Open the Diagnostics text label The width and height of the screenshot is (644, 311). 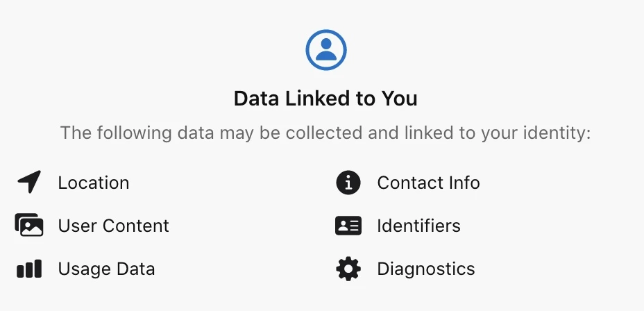(x=426, y=269)
